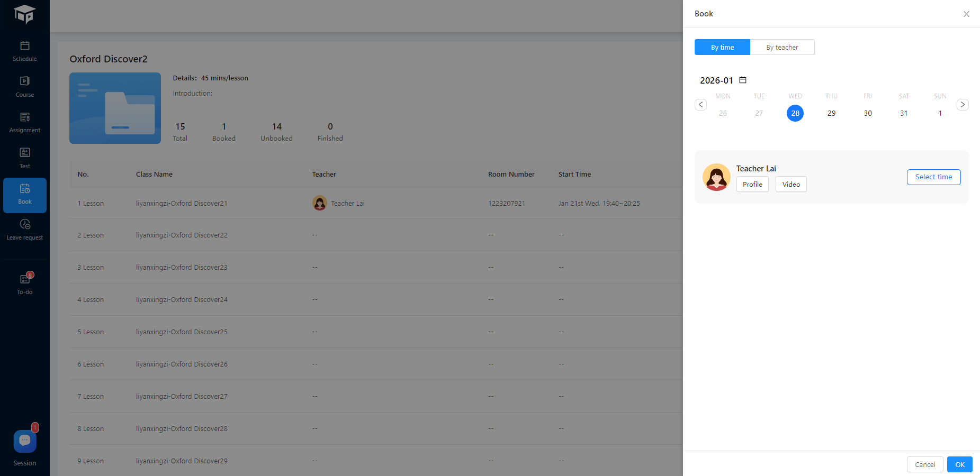Select the By time tab
Viewport: 980px width, 476px height.
pos(722,47)
